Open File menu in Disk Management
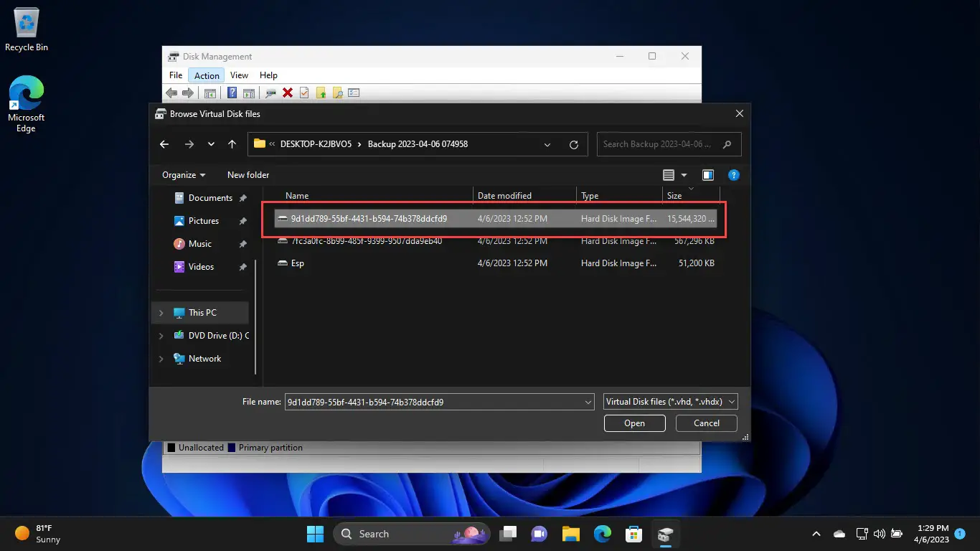The width and height of the screenshot is (980, 551). (176, 75)
